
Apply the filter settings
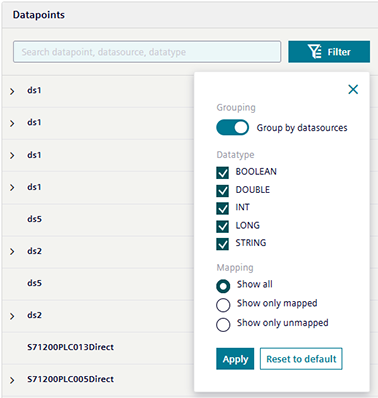[235, 359]
